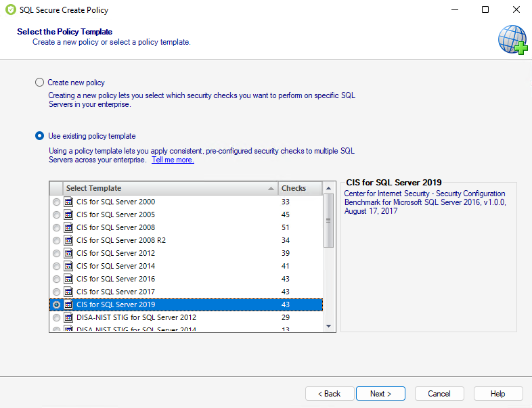The height and width of the screenshot is (408, 532).
Task: Select the Create new policy option
Action: (39, 83)
